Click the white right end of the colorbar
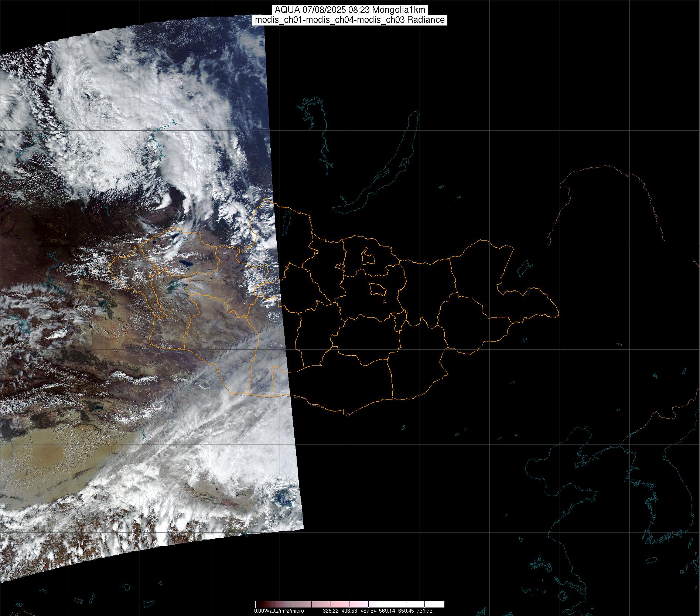Image resolution: width=700 pixels, height=616 pixels. point(441,604)
